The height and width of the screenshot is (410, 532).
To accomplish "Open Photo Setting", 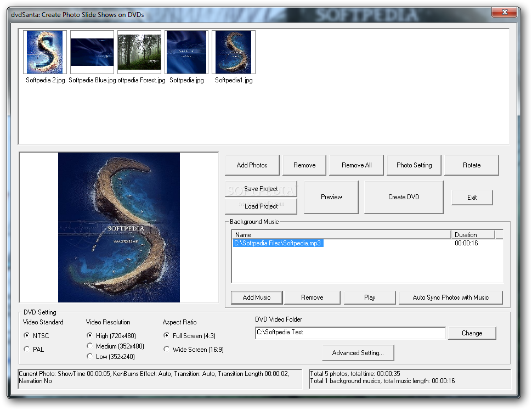I will 414,165.
